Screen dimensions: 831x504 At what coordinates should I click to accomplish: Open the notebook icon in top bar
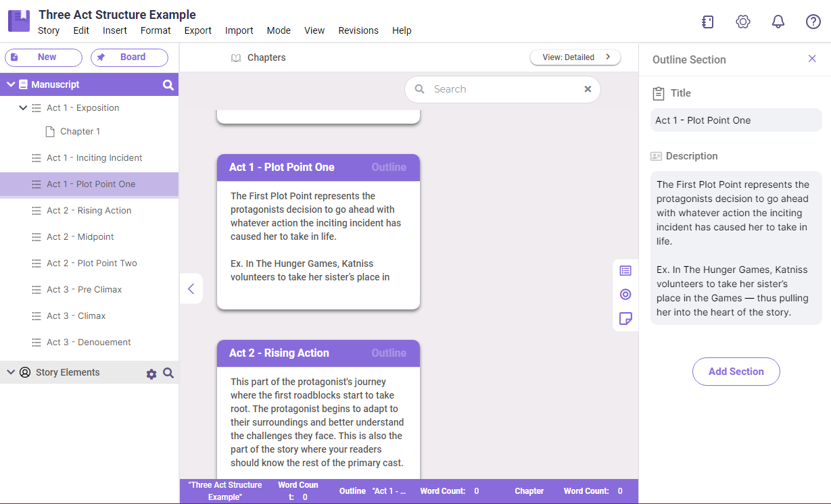708,22
